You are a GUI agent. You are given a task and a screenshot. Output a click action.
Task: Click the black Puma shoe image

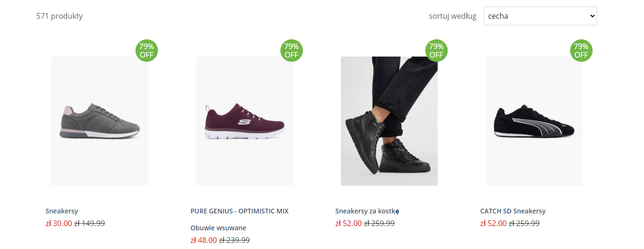point(534,121)
